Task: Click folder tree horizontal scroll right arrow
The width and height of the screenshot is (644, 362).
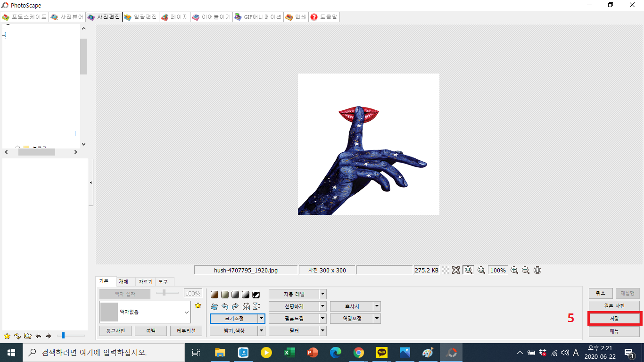Action: click(76, 152)
